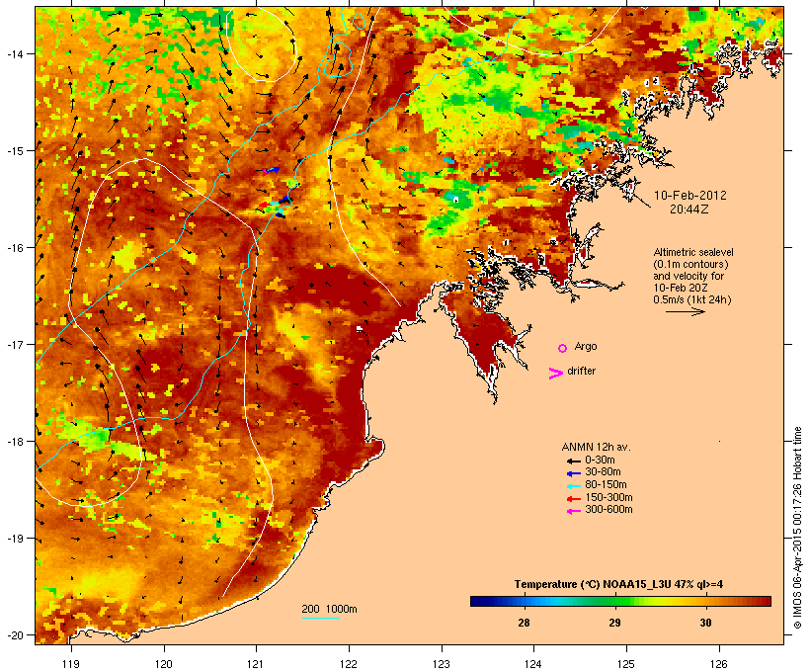
Task: Click the 123 longitude axis label
Action: tap(442, 664)
